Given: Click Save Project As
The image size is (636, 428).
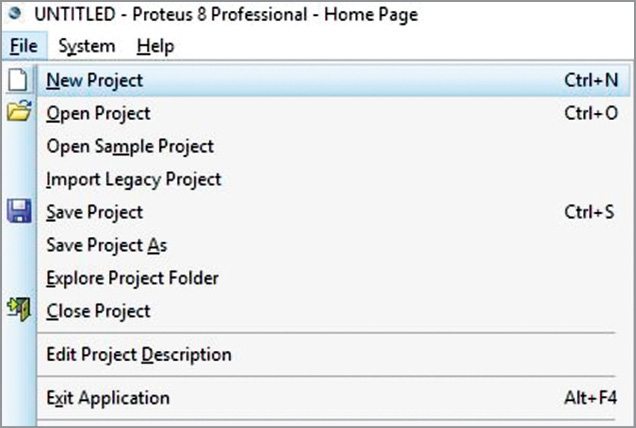Looking at the screenshot, I should (x=107, y=245).
